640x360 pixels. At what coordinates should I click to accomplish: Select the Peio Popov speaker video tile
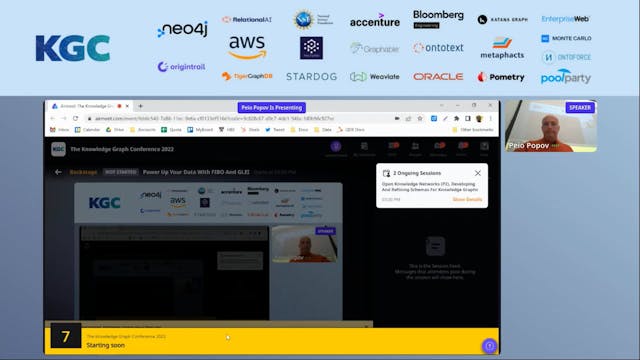551,126
